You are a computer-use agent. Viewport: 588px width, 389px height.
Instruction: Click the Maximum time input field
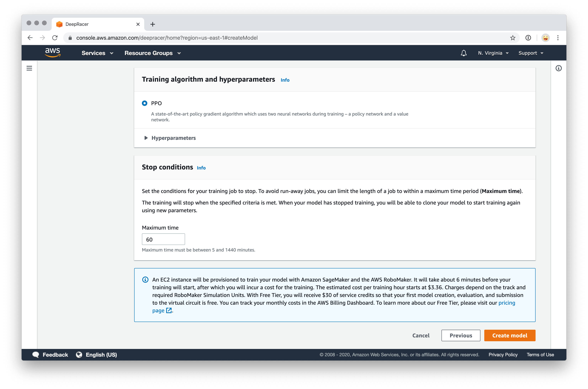(163, 239)
